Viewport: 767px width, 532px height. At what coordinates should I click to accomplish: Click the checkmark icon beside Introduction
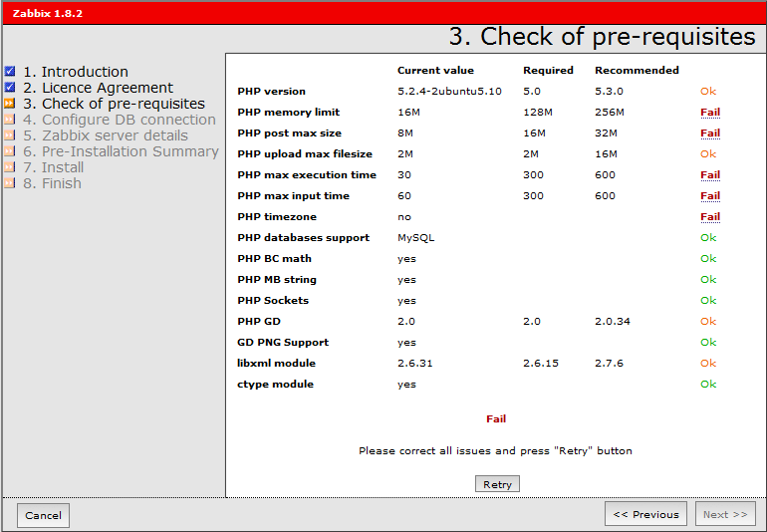click(10, 72)
